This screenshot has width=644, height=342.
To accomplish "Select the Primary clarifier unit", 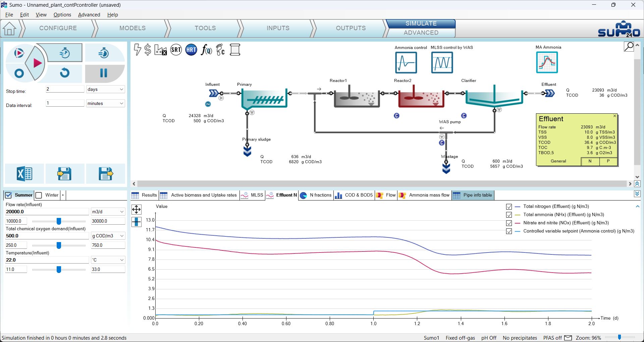I will click(x=264, y=99).
